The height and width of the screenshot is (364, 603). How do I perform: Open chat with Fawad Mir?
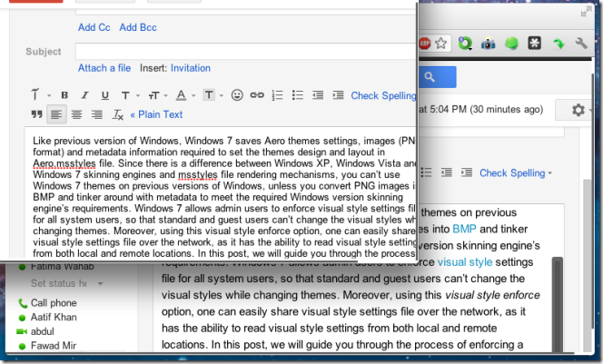coord(54,346)
